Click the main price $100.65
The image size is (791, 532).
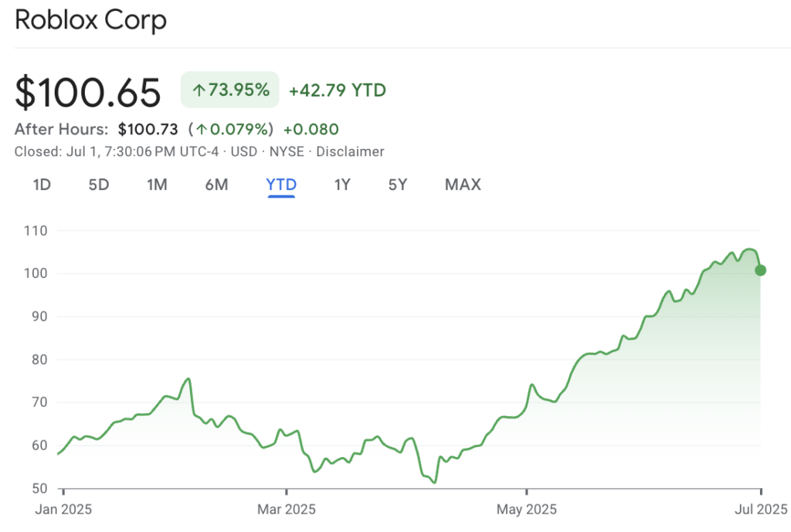point(87,92)
